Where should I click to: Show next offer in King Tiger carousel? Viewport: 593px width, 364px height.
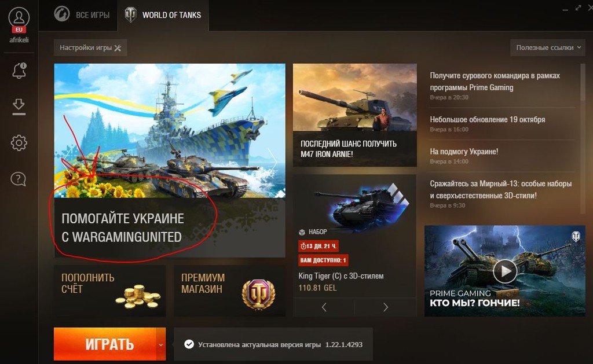click(385, 307)
